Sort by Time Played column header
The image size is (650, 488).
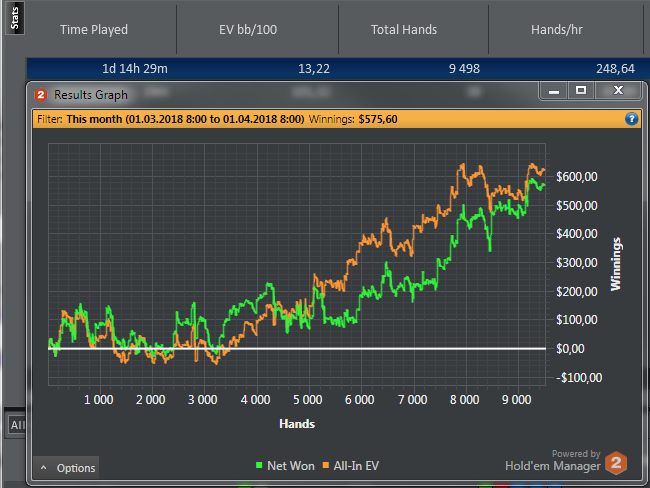click(x=94, y=29)
